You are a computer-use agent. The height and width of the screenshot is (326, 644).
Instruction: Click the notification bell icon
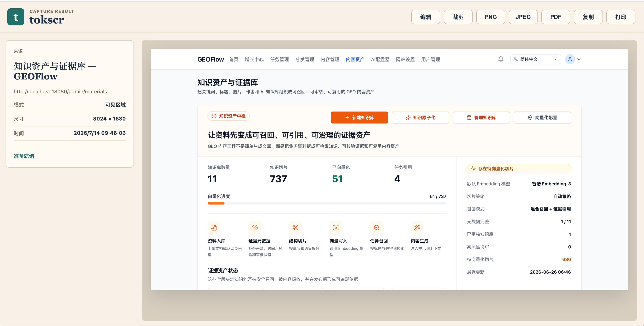[501, 59]
